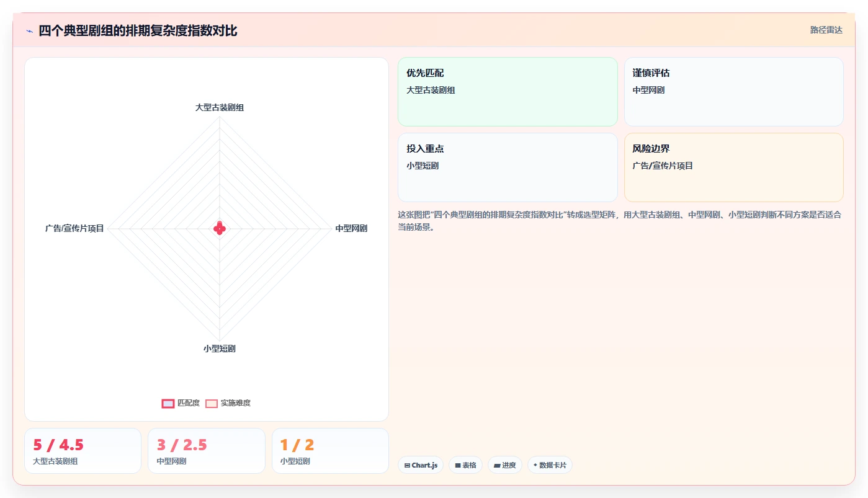The width and height of the screenshot is (868, 498).
Task: Click 大型古装剧组 label under 5 / 4.5
Action: click(x=55, y=461)
